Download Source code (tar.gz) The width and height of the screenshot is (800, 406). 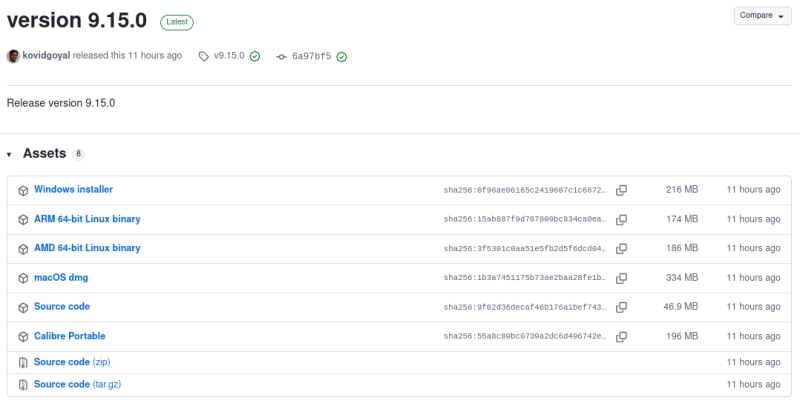(78, 384)
